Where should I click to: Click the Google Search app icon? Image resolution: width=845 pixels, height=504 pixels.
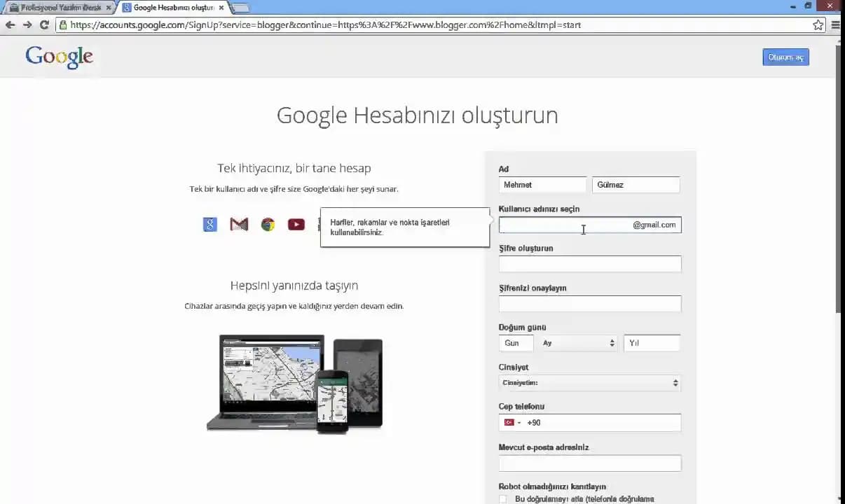[x=209, y=224]
